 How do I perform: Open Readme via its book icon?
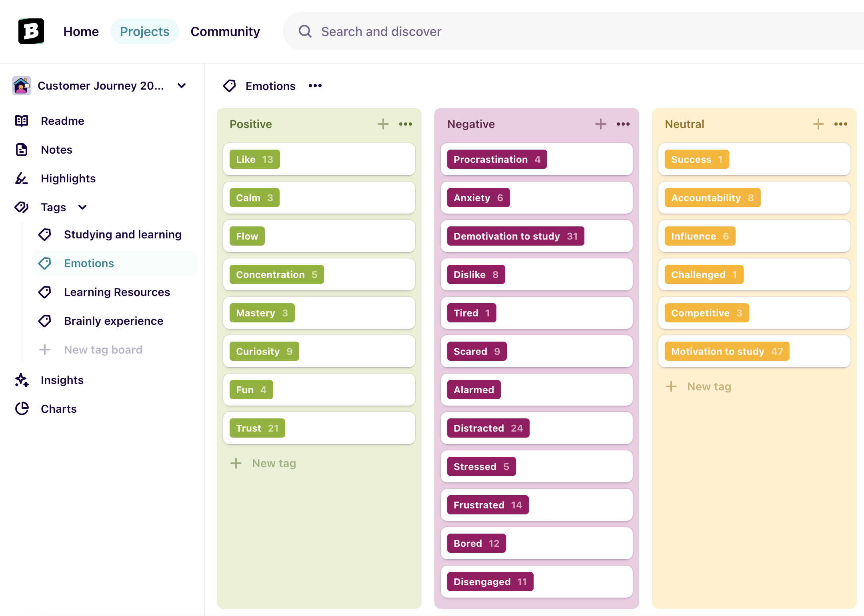(22, 121)
